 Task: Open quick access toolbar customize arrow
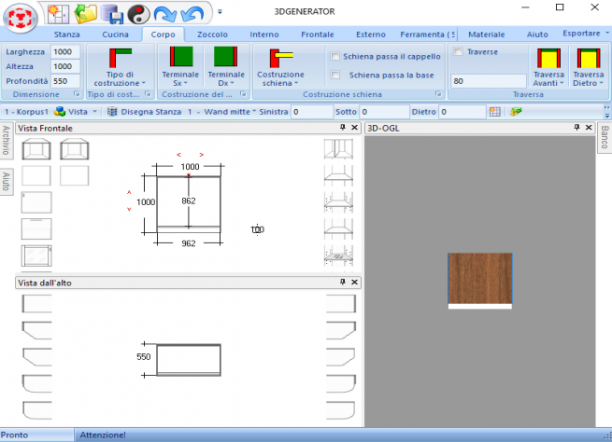pos(220,12)
